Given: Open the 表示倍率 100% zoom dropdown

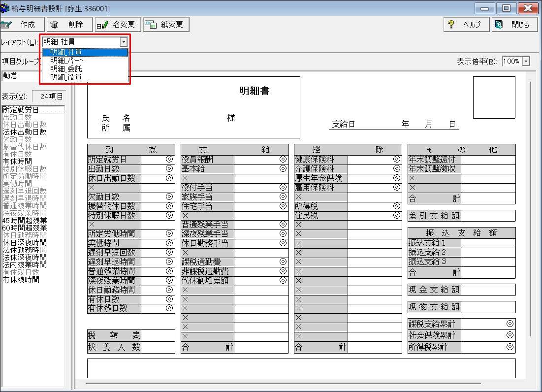Looking at the screenshot, I should tap(526, 62).
